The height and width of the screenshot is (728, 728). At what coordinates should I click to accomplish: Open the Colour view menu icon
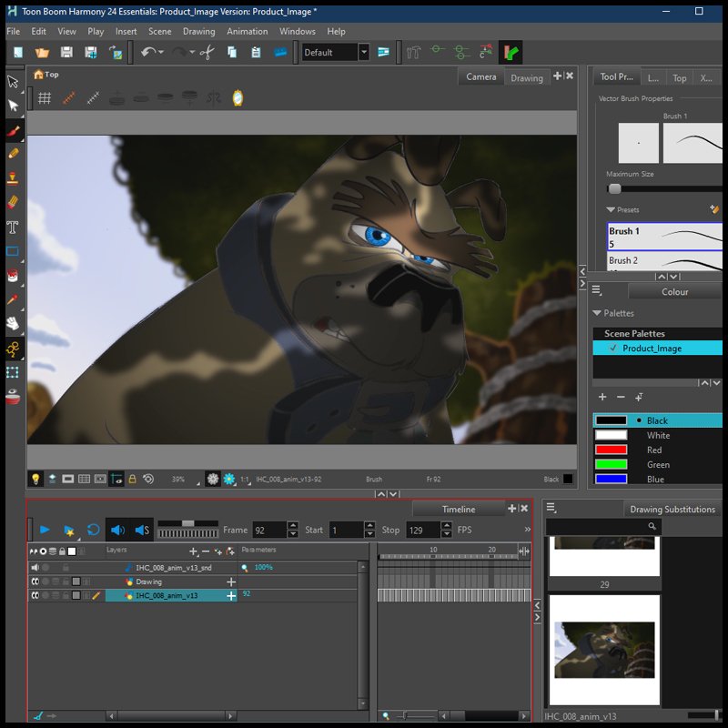click(x=597, y=290)
